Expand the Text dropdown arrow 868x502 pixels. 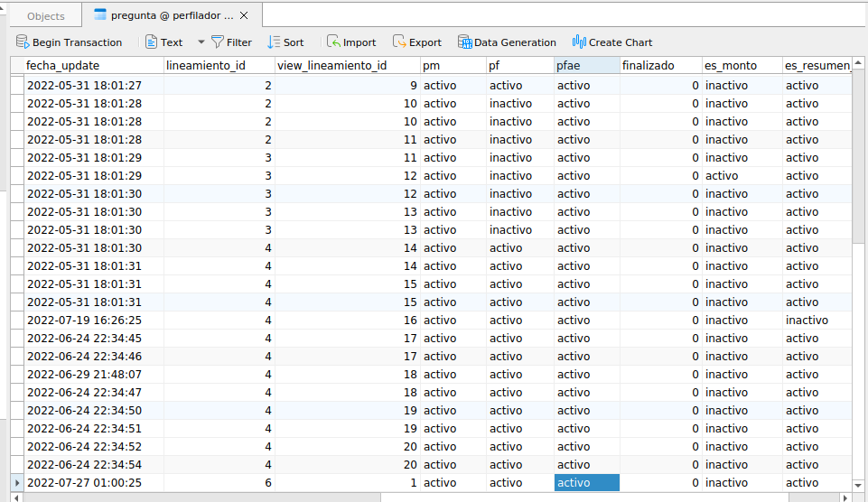point(201,42)
